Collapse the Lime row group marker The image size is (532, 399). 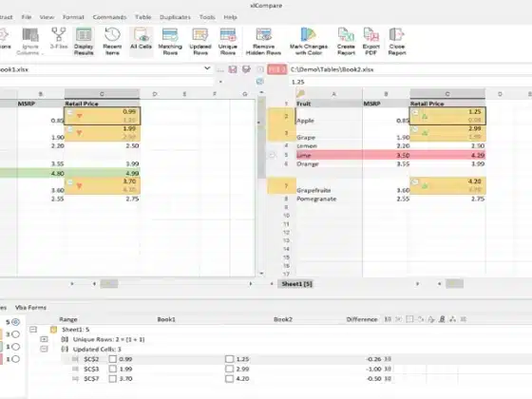pyautogui.click(x=272, y=156)
